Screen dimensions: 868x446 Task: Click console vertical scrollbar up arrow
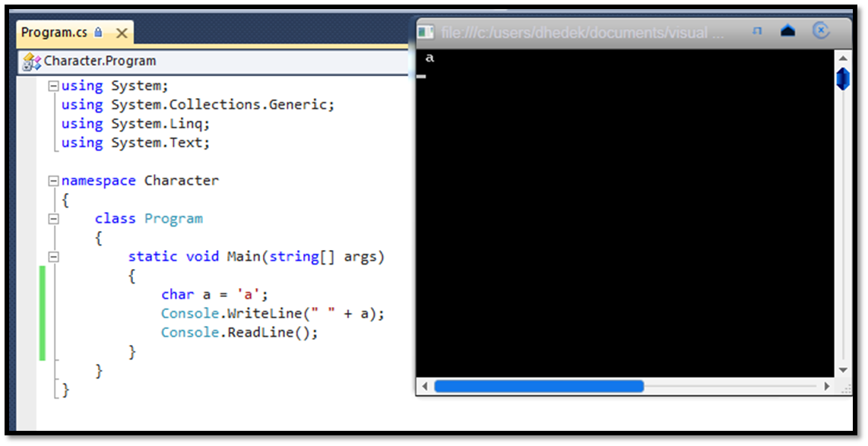[842, 58]
